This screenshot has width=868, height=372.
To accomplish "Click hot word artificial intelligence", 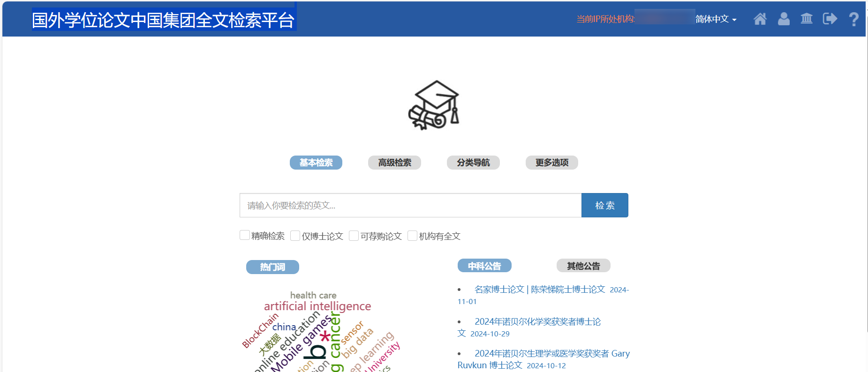I will click(317, 306).
